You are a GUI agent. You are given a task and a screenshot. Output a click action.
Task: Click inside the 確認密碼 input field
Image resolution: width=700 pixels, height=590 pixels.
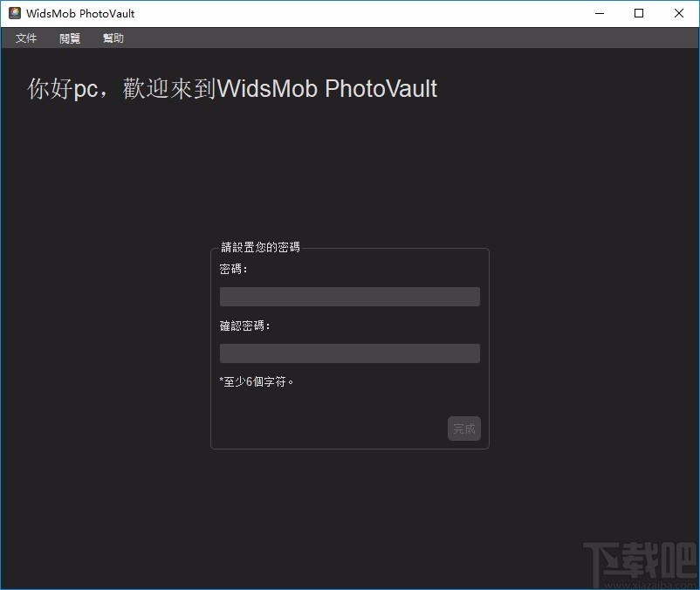click(x=349, y=353)
